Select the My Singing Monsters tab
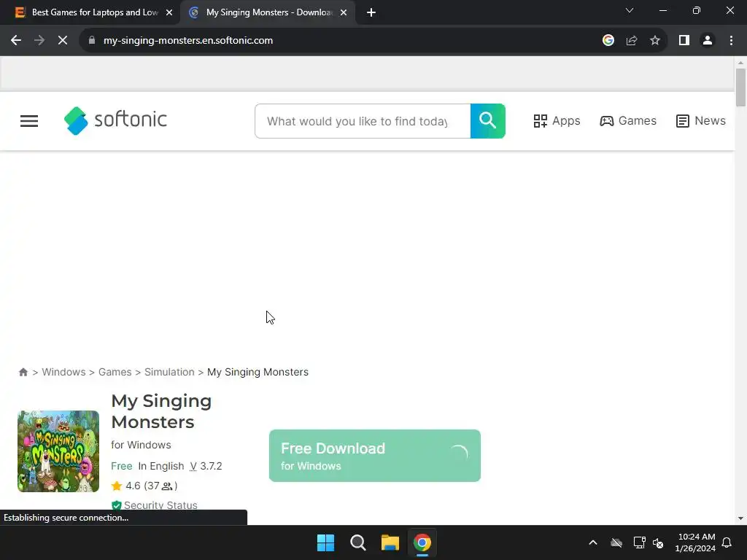The width and height of the screenshot is (747, 560). point(268,12)
